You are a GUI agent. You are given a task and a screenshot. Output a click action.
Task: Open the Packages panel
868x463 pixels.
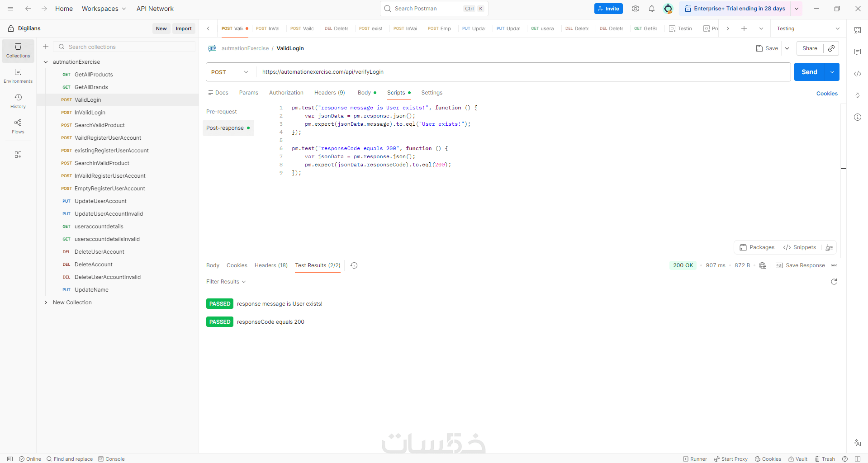(757, 247)
